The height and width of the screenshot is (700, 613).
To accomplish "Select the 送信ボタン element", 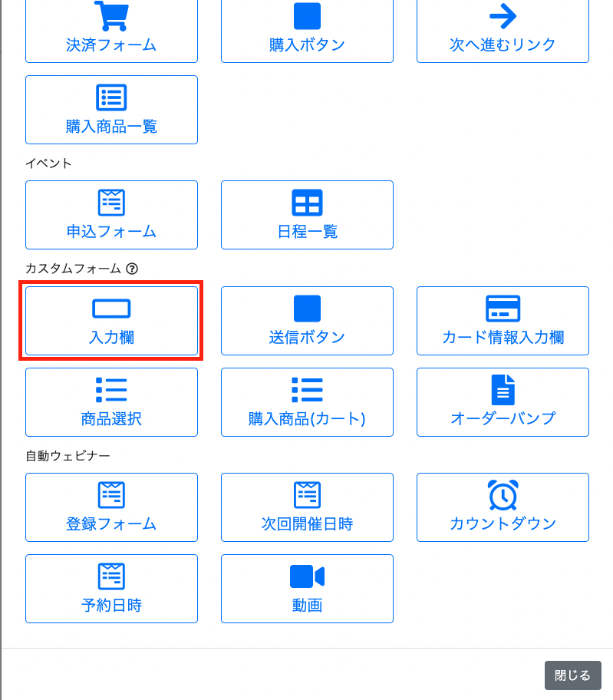I will 307,321.
